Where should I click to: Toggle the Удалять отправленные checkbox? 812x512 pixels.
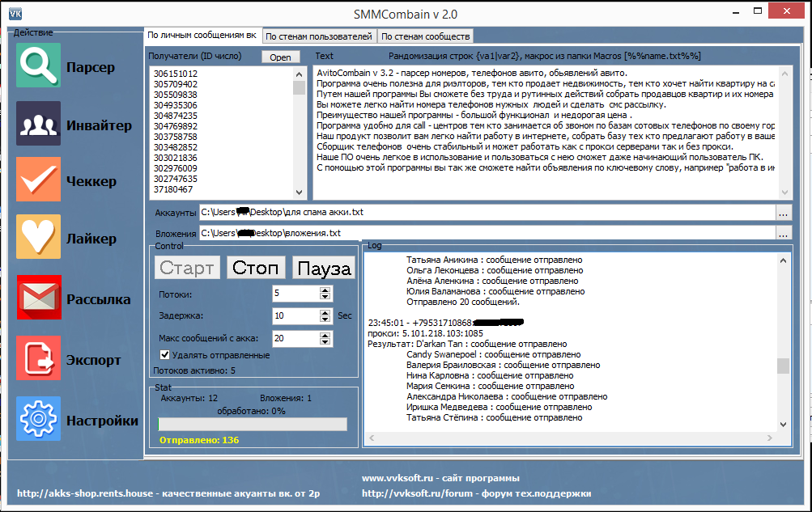pos(164,355)
